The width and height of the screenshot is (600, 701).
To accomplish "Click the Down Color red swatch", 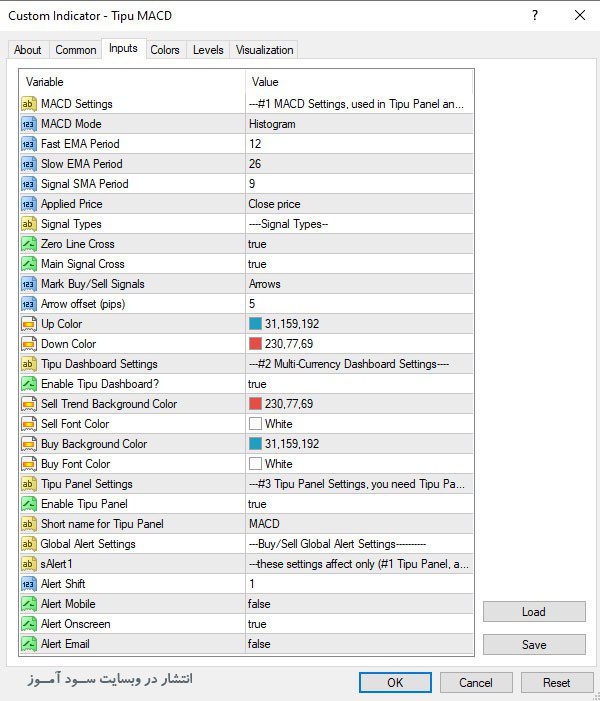I will click(255, 344).
